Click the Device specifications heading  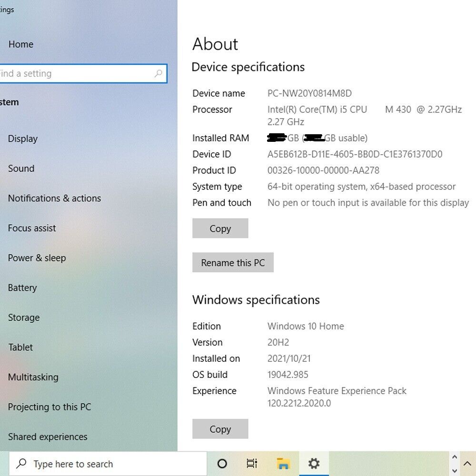pyautogui.click(x=248, y=67)
